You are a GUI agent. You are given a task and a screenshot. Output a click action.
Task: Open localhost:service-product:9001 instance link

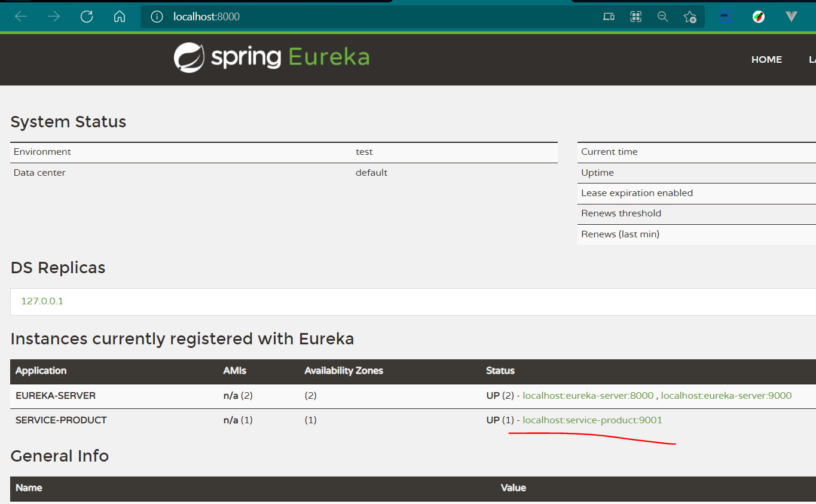(x=592, y=420)
